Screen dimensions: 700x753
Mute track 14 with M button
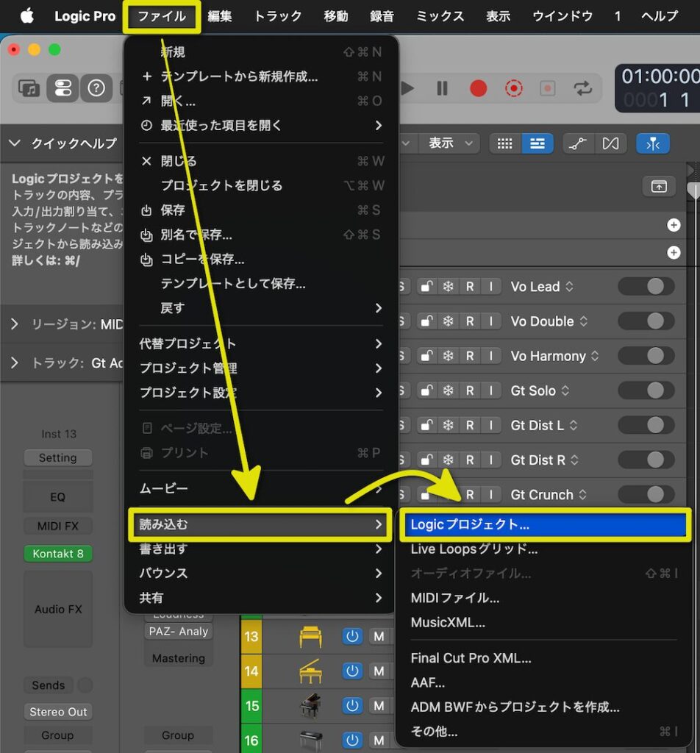click(379, 671)
